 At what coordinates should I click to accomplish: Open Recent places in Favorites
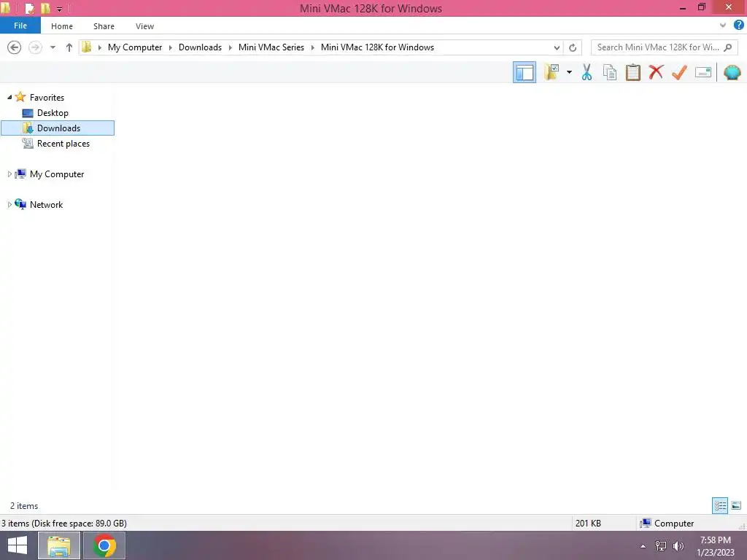click(x=63, y=144)
